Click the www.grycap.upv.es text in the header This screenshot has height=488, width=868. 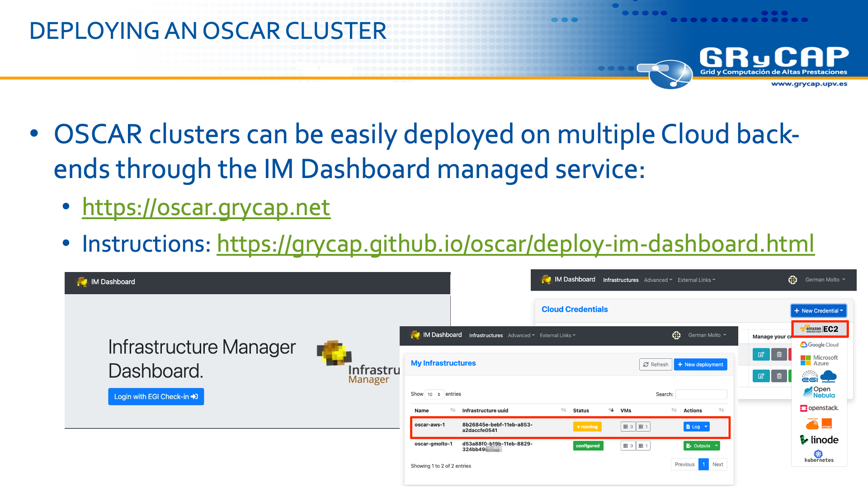point(809,84)
